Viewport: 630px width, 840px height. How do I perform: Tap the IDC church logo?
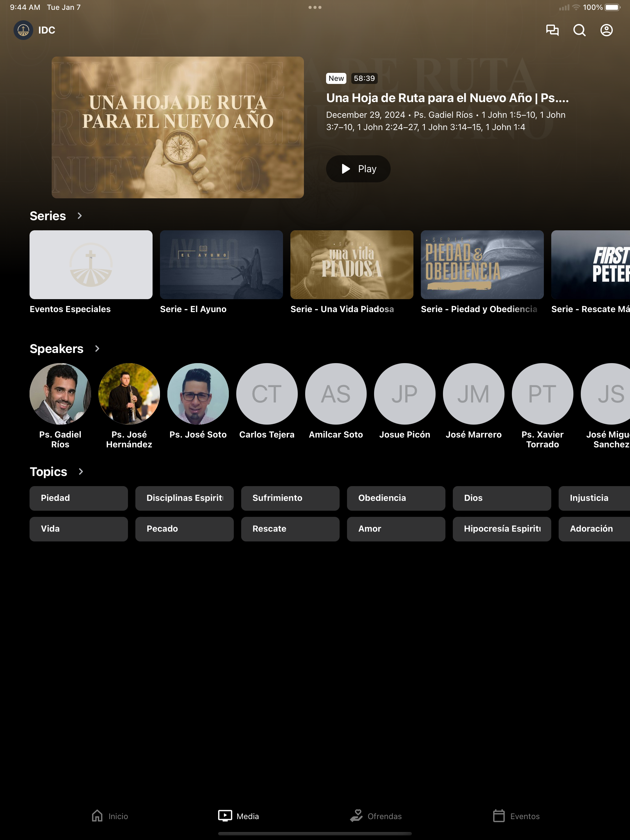click(23, 30)
